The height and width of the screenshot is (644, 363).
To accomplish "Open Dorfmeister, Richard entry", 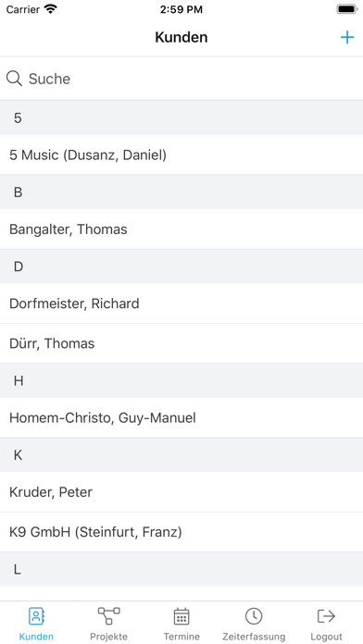I will click(181, 303).
